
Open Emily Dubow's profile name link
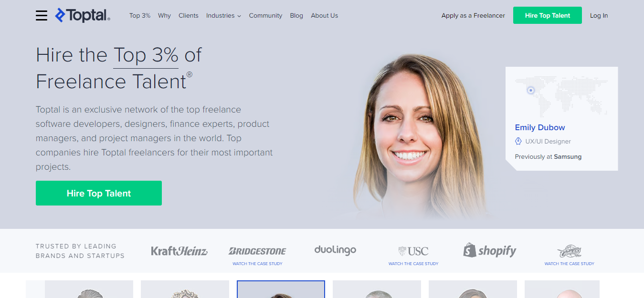tap(540, 127)
